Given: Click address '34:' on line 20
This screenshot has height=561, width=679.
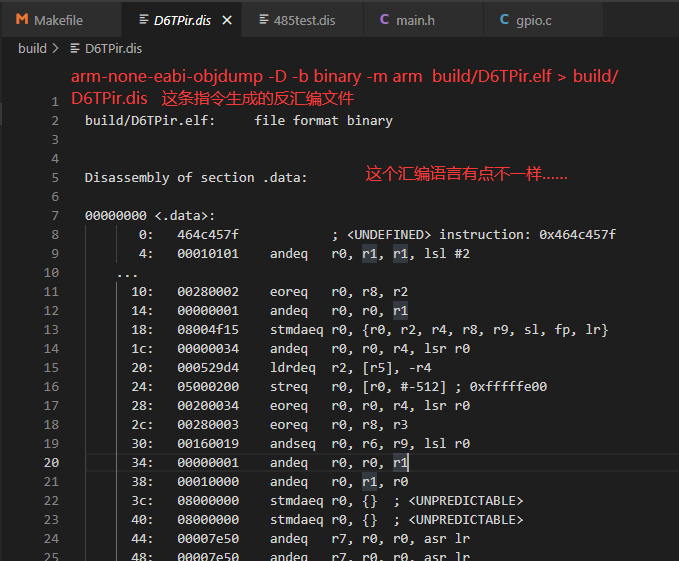Looking at the screenshot, I should (x=142, y=463).
